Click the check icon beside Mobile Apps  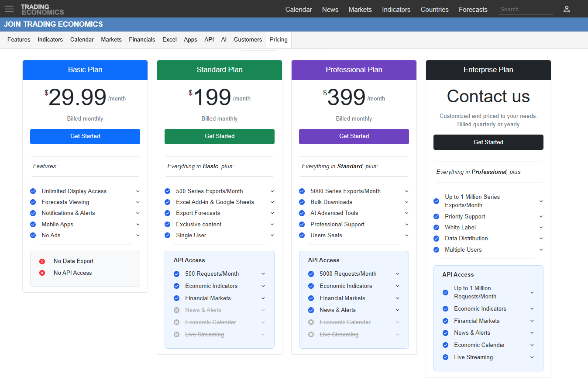33,225
